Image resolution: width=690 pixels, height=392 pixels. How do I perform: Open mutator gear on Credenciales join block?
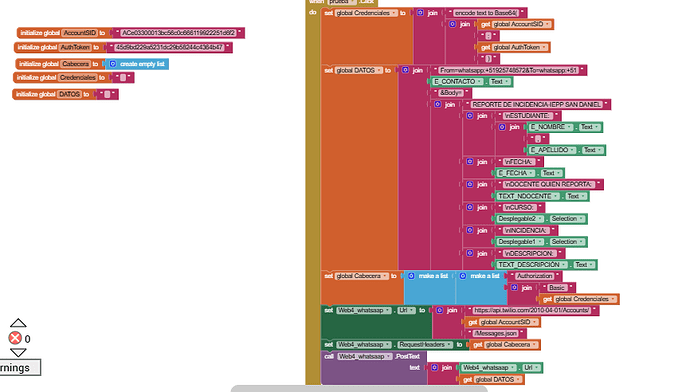click(x=421, y=13)
